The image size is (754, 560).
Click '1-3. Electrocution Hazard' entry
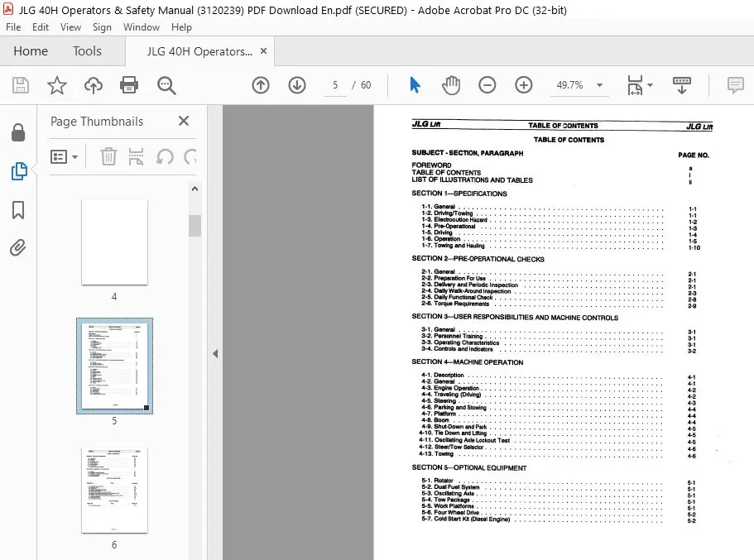[454, 220]
